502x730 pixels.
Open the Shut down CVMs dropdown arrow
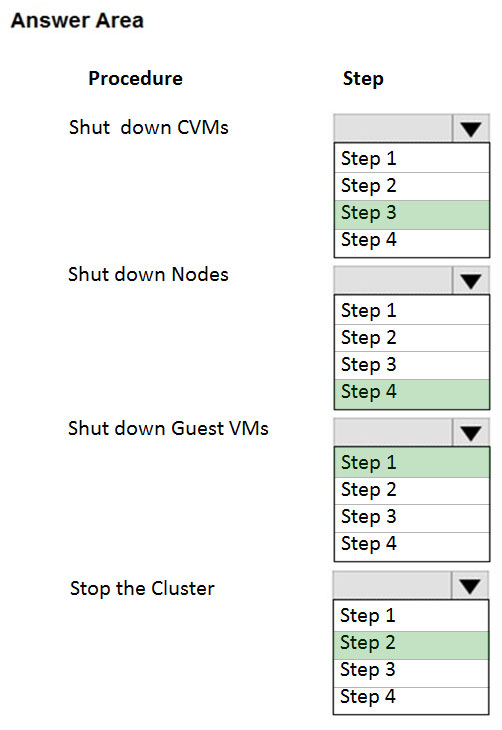tap(470, 128)
